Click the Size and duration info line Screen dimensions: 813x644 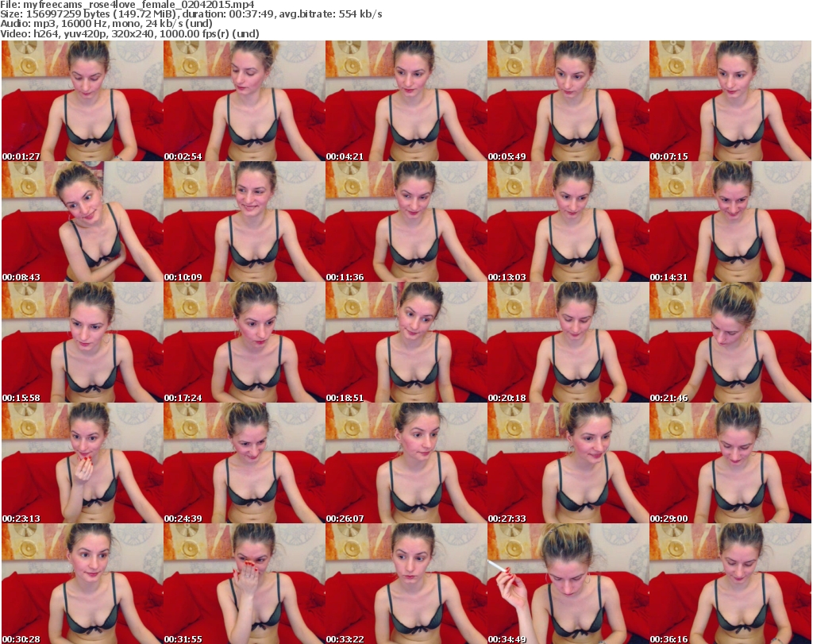191,14
